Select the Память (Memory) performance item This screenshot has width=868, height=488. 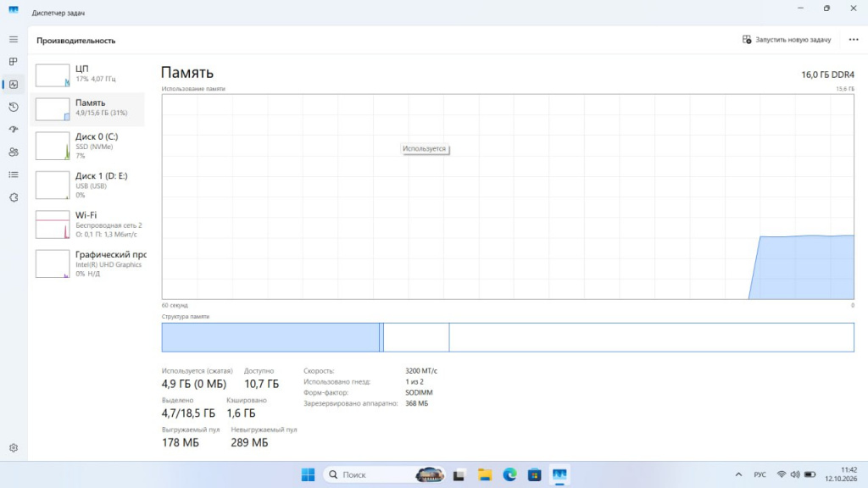click(89, 108)
